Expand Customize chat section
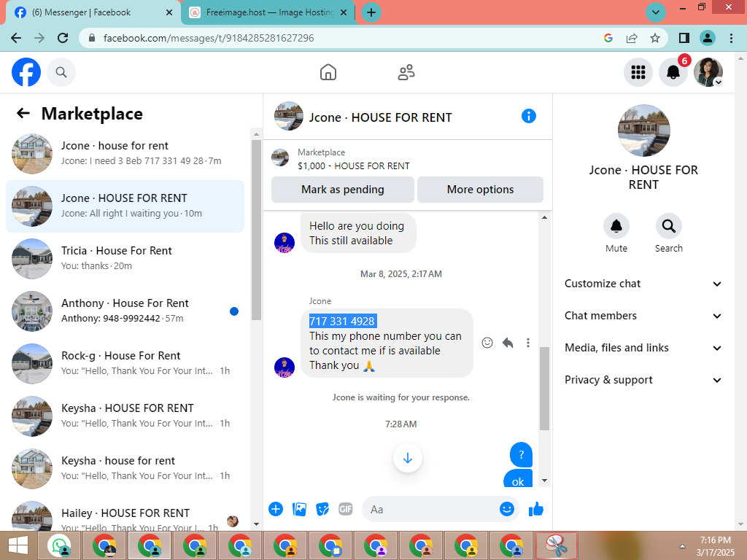 (x=643, y=284)
